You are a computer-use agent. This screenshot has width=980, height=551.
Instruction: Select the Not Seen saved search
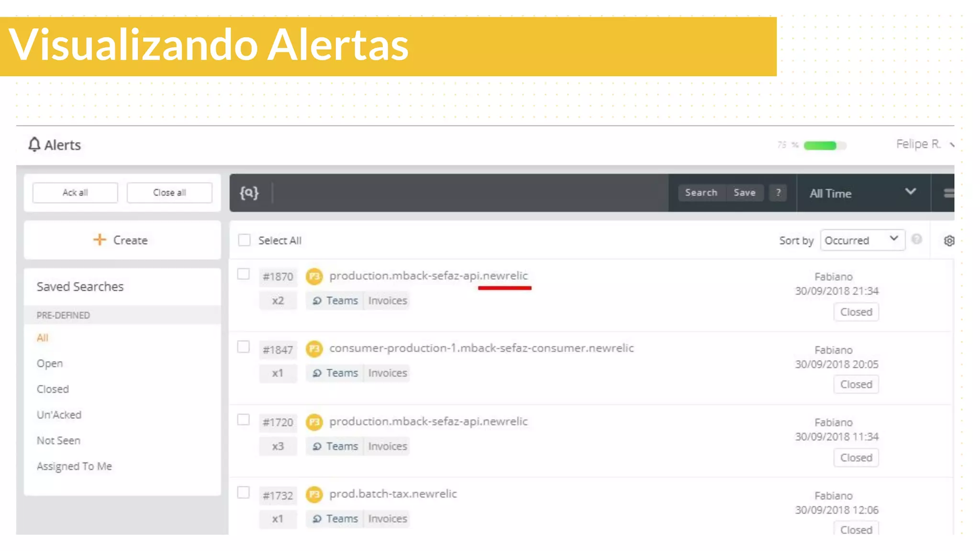click(58, 441)
